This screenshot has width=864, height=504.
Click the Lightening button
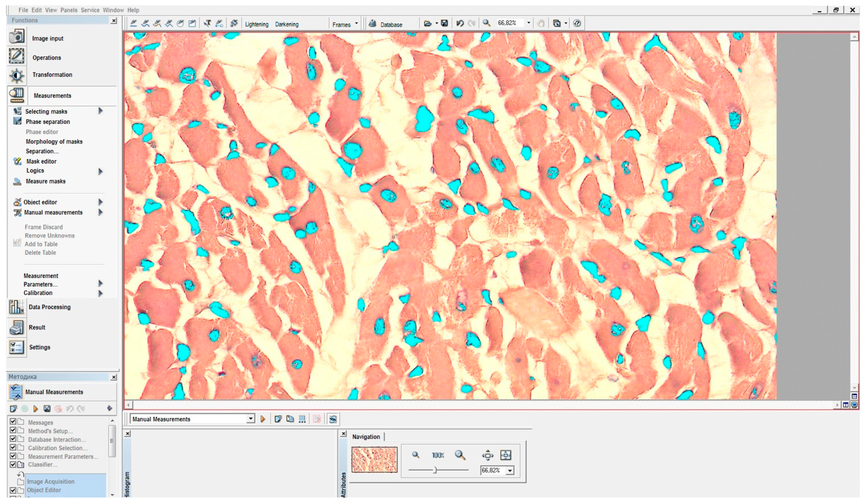tap(256, 24)
